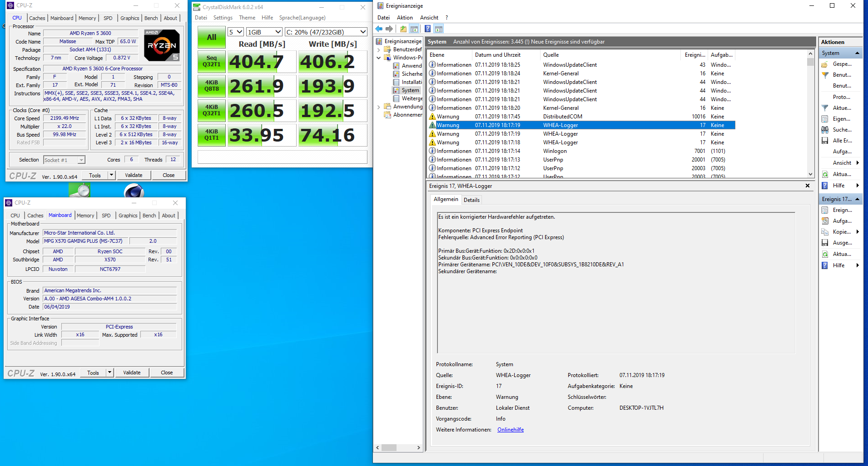Select the Kernel-General event at 18:18:24
Viewport: 868px width, 466px height.
tap(581, 74)
